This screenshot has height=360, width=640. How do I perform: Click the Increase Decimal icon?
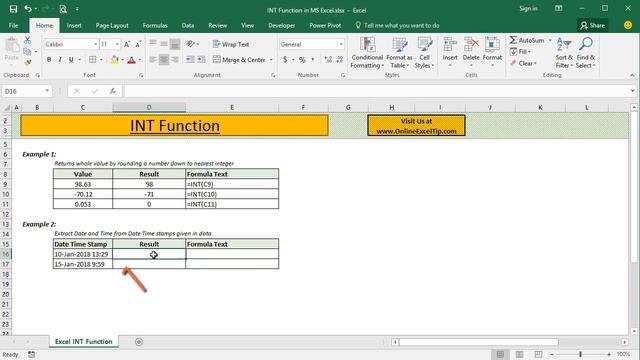[x=328, y=60]
